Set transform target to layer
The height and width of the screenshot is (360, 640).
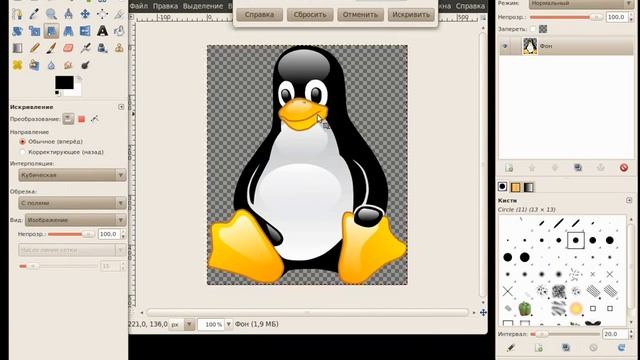[68, 119]
